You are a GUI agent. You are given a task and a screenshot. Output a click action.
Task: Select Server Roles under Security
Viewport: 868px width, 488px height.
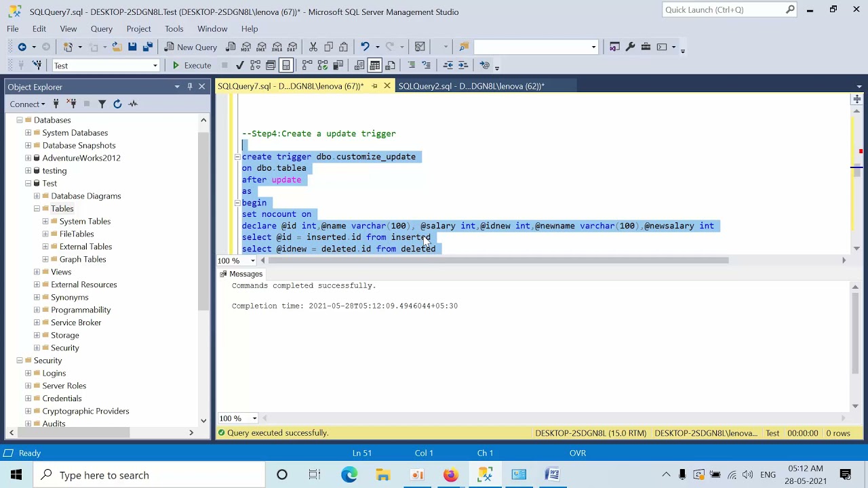tap(64, 386)
